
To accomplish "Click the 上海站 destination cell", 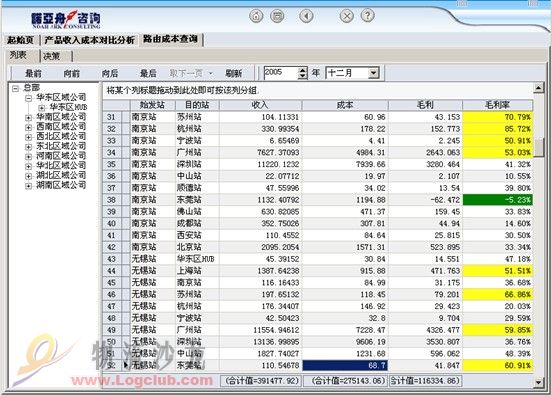I will [197, 271].
